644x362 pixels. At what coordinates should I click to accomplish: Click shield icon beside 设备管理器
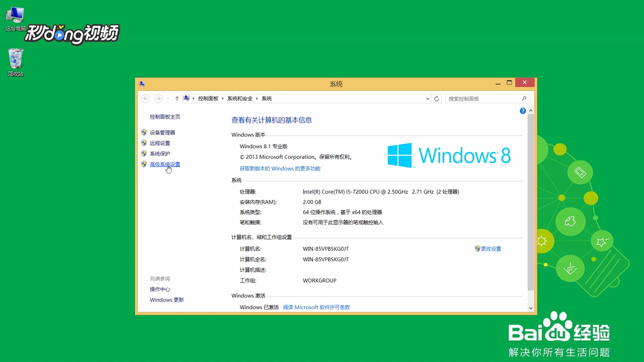tap(144, 132)
